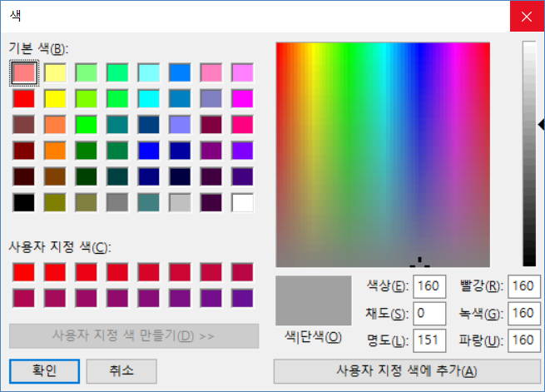Select the orange basic color swatch
Image resolution: width=545 pixels, height=392 pixels.
coord(56,151)
